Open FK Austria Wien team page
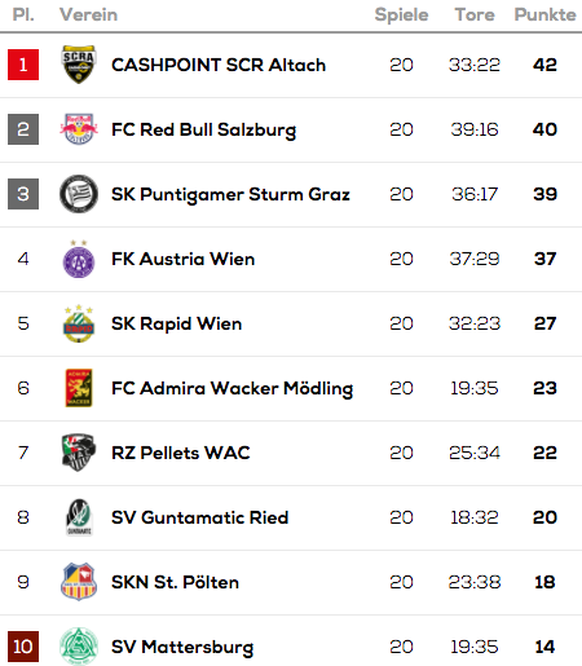Image resolution: width=582 pixels, height=666 pixels. pos(183,259)
